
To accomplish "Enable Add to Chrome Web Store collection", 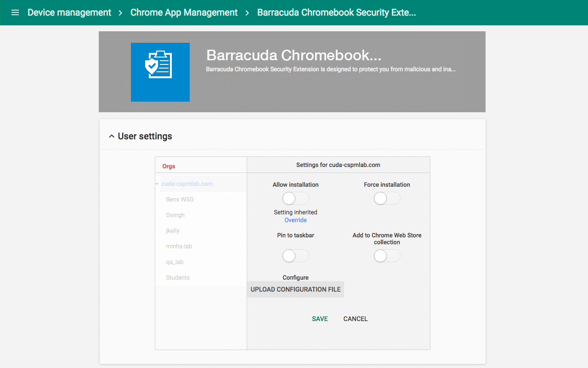I will (387, 256).
